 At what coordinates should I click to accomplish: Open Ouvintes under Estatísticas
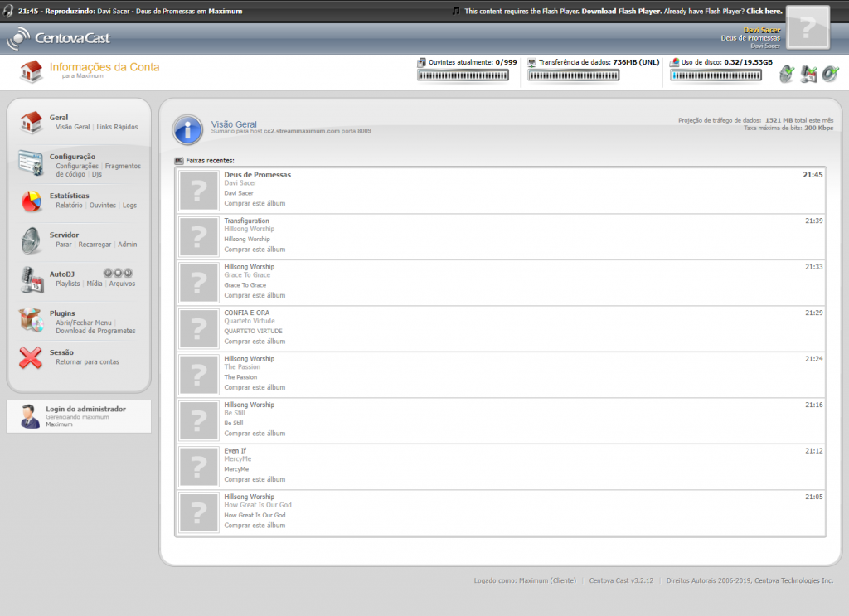102,205
